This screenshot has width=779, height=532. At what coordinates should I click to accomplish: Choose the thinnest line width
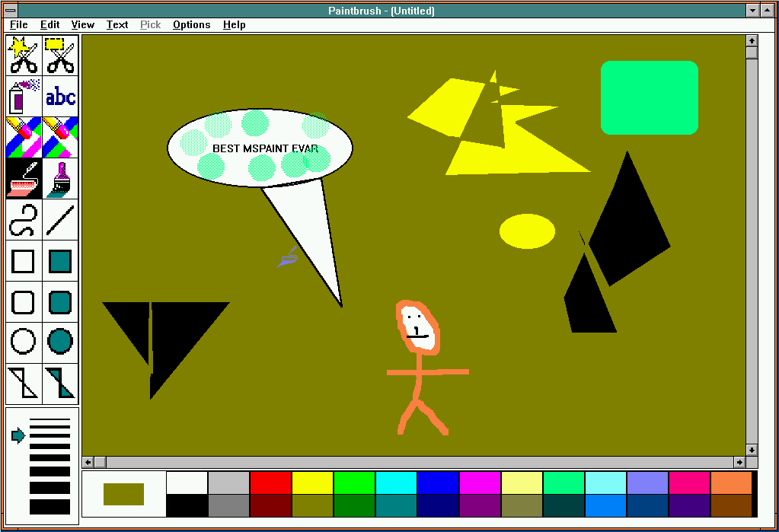tap(49, 419)
